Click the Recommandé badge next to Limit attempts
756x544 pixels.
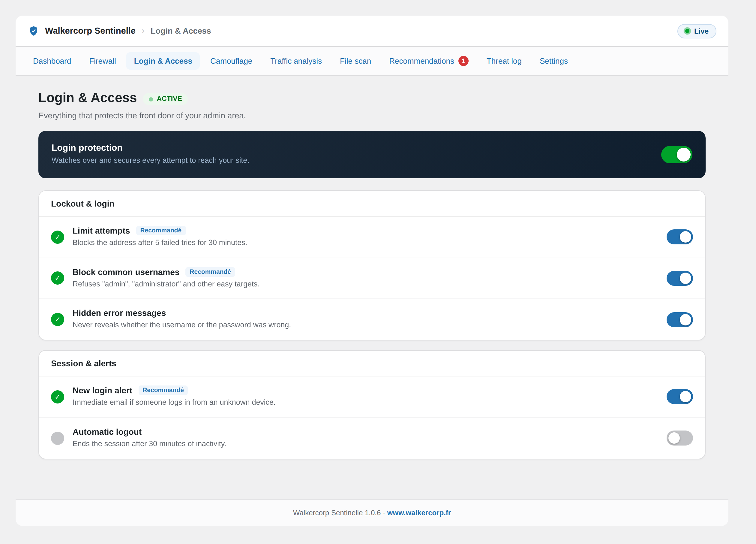pyautogui.click(x=161, y=231)
